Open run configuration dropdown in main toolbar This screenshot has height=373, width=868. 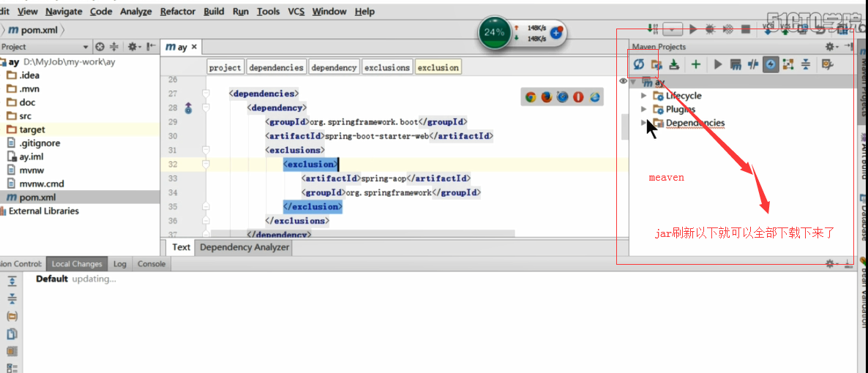point(673,29)
